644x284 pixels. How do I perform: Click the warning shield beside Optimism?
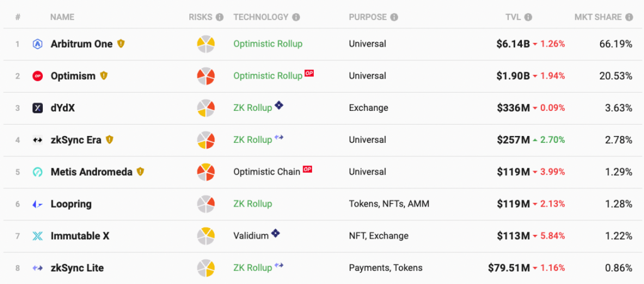(x=104, y=76)
